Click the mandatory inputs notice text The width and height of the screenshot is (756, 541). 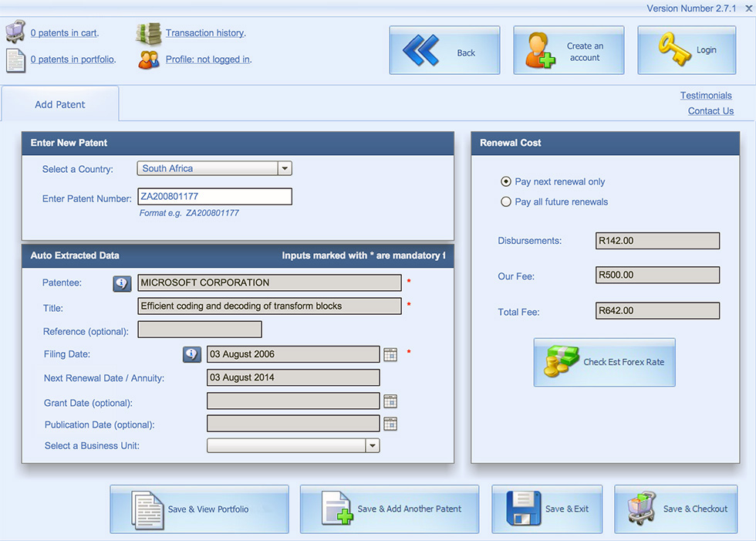363,255
